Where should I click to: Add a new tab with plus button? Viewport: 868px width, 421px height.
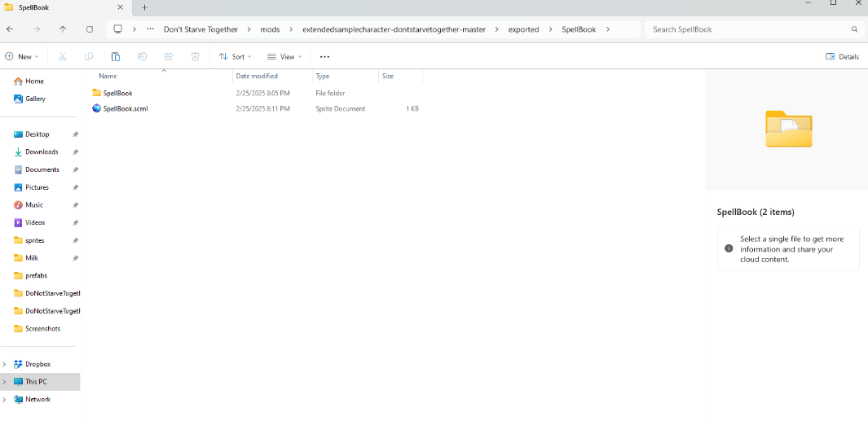click(145, 7)
